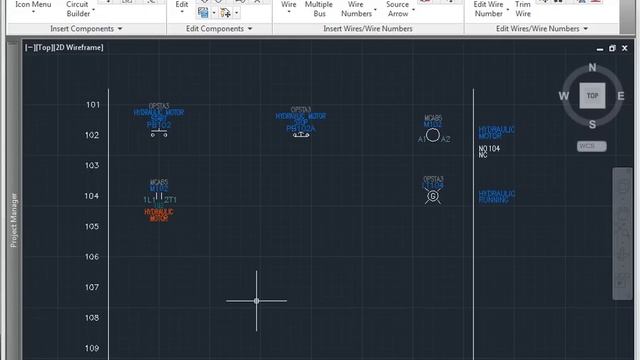
Task: Select the orange HYDRAULIC MOTOR description text
Action: click(159, 215)
